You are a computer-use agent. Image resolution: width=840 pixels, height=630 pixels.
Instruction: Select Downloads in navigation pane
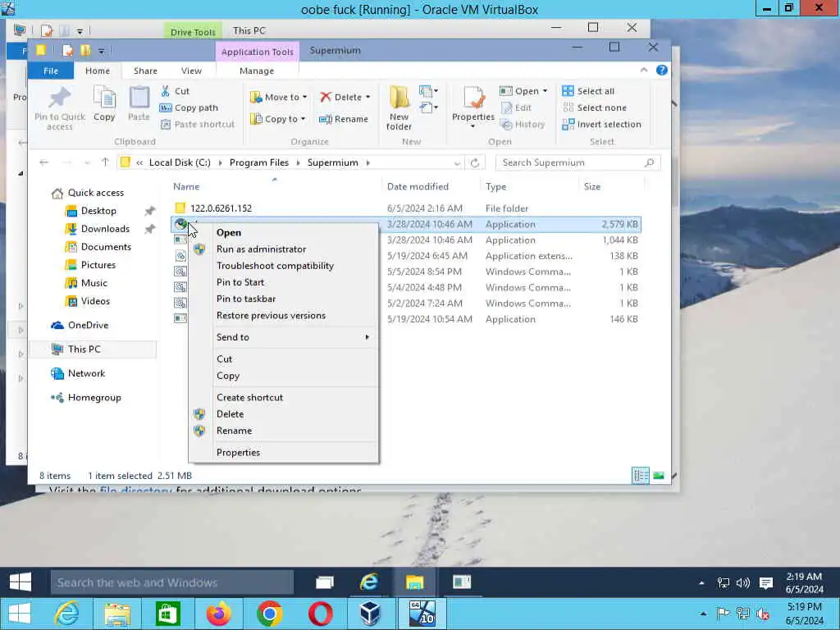(x=106, y=229)
